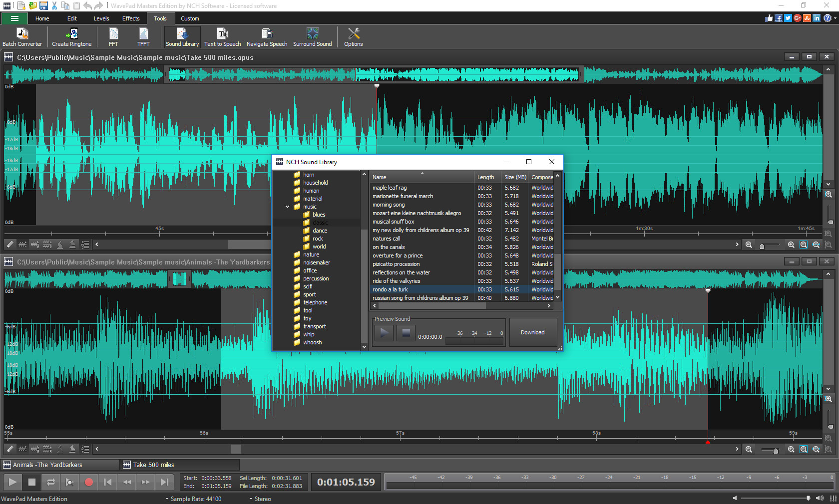
Task: Open the TFFT analysis tool
Action: click(143, 37)
